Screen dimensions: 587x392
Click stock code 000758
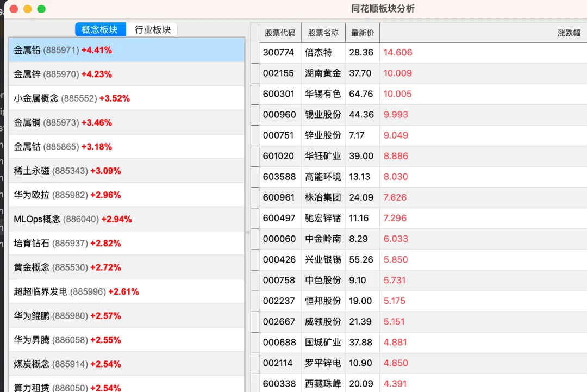tap(279, 280)
